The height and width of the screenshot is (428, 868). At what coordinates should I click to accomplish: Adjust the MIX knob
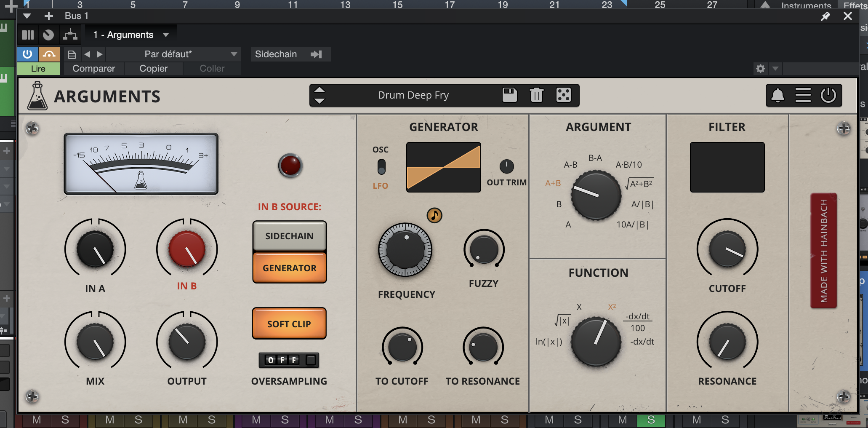pyautogui.click(x=95, y=342)
